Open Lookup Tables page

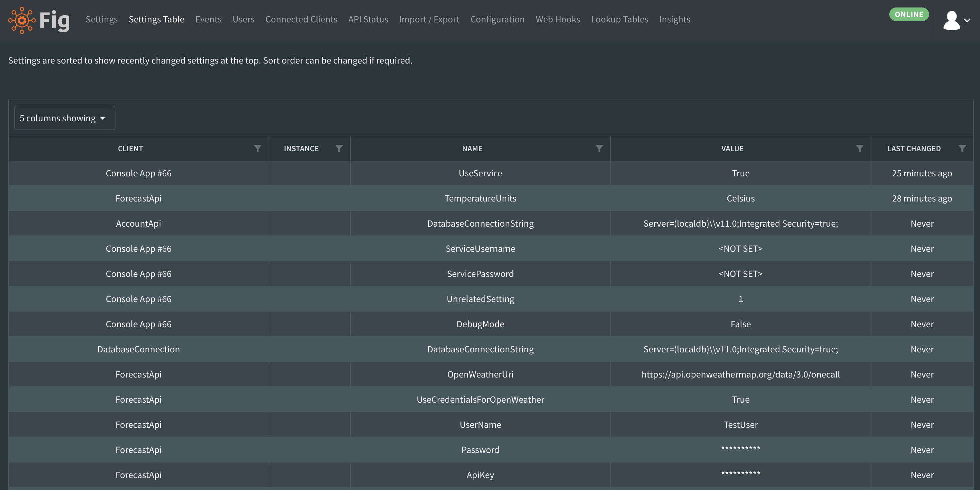pyautogui.click(x=620, y=19)
